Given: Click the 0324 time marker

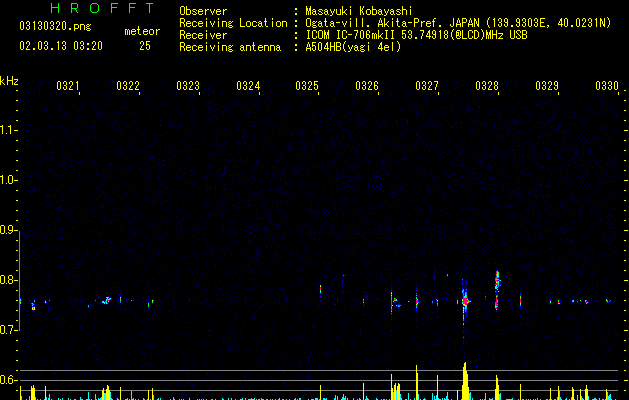Looking at the screenshot, I should [x=248, y=86].
